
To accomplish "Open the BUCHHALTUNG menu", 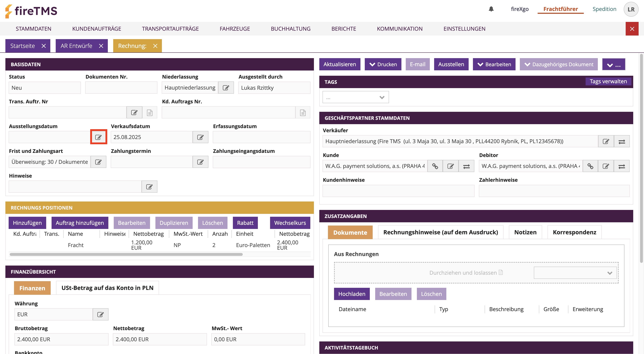I will tap(291, 29).
